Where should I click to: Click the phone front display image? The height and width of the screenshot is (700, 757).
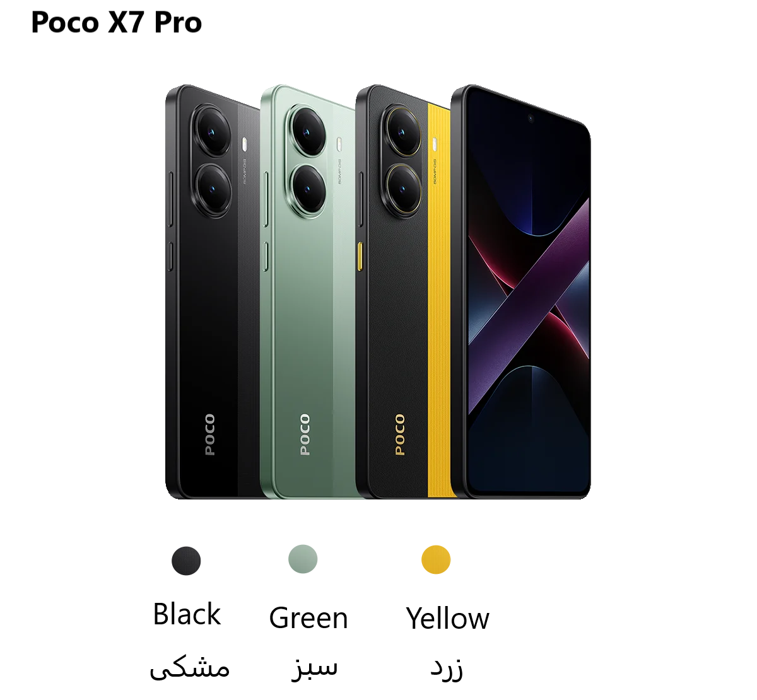tap(521, 292)
